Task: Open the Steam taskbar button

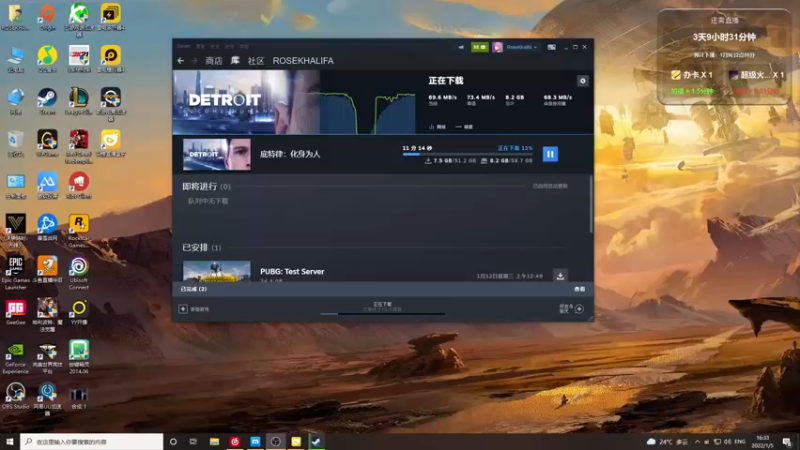Action: tap(316, 442)
